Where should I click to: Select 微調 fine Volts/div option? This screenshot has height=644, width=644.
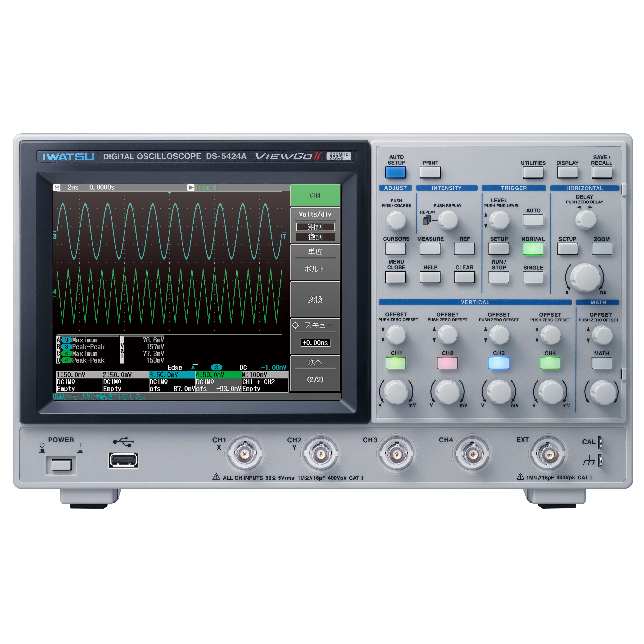(315, 237)
